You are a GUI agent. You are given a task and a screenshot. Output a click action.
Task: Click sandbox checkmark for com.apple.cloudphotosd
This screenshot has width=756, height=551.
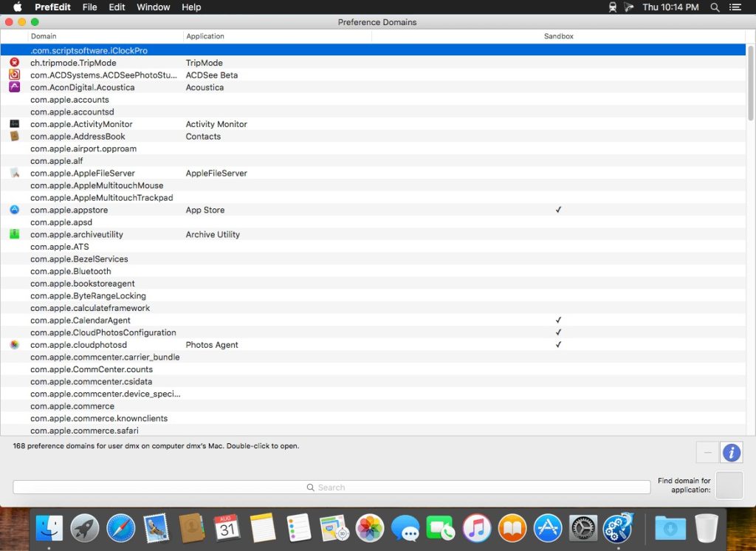point(558,345)
